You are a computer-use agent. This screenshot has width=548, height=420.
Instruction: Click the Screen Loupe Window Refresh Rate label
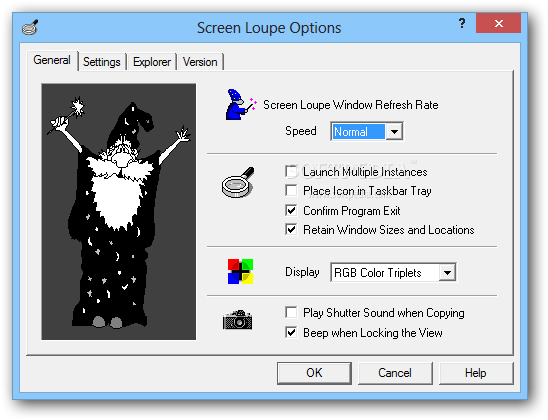pos(351,105)
